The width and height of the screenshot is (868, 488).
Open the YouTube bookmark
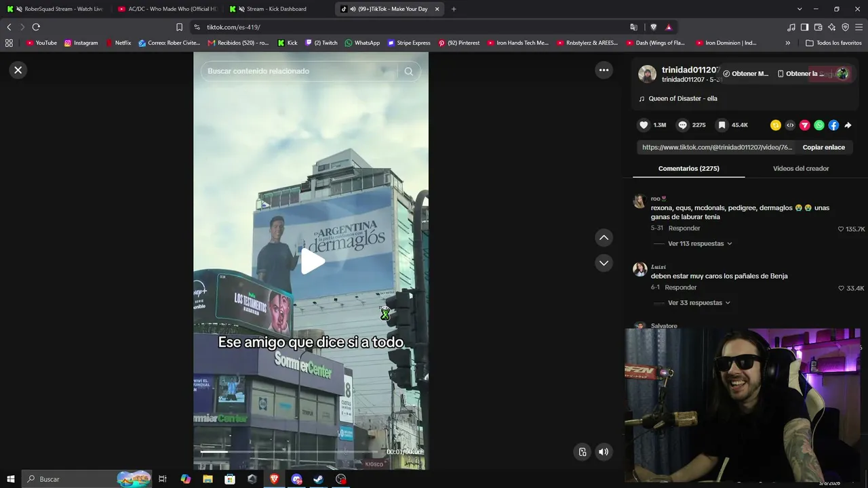click(x=41, y=43)
